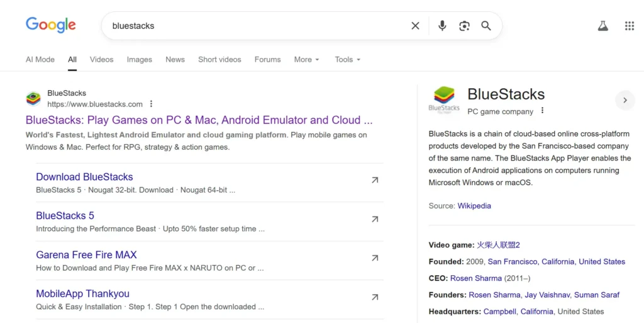Click snippet 'Nougat 32-bit. Download'

[x=131, y=190]
